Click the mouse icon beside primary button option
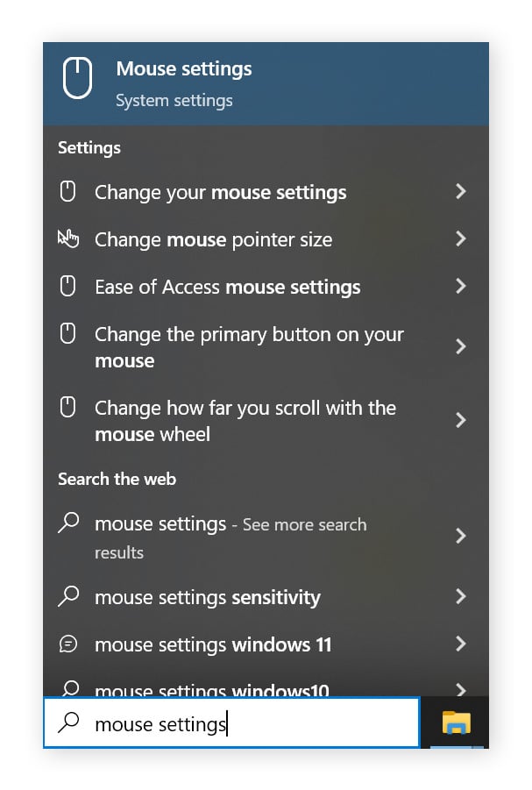532x790 pixels. coord(67,334)
